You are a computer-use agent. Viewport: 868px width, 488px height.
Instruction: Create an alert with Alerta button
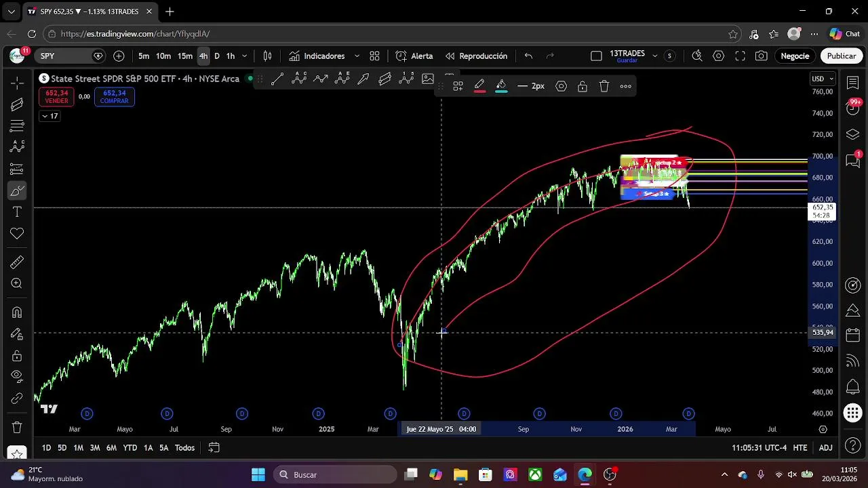tap(414, 56)
